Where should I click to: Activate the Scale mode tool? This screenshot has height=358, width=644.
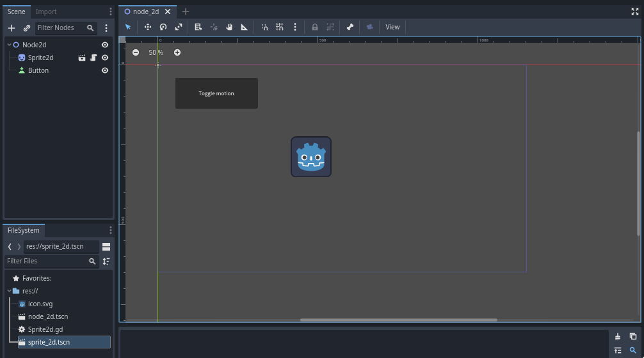(179, 27)
